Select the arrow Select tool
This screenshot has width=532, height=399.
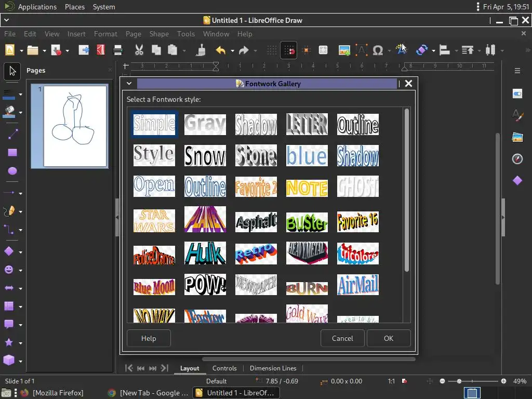click(x=12, y=71)
